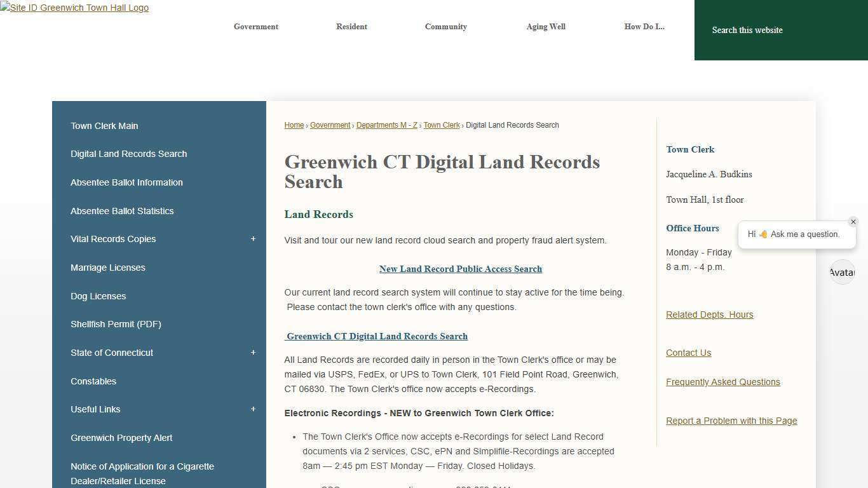
Task: Expand the State of Connecticut section
Action: pos(253,352)
